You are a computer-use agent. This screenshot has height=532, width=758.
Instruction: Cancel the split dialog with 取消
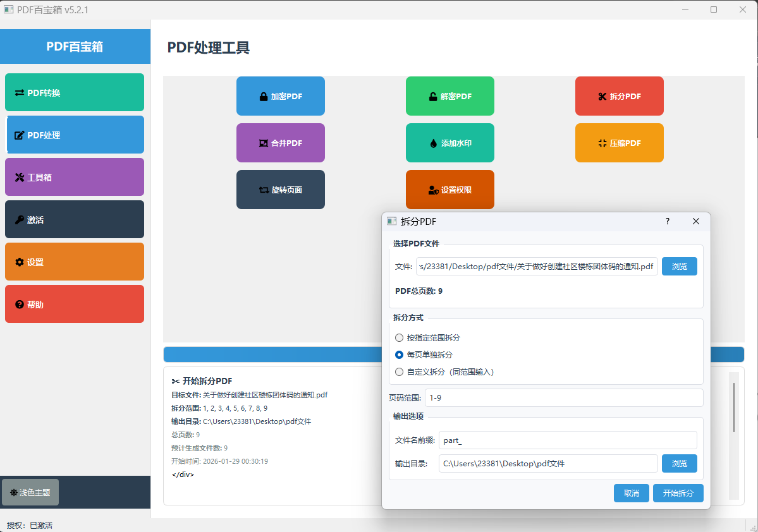pos(632,493)
